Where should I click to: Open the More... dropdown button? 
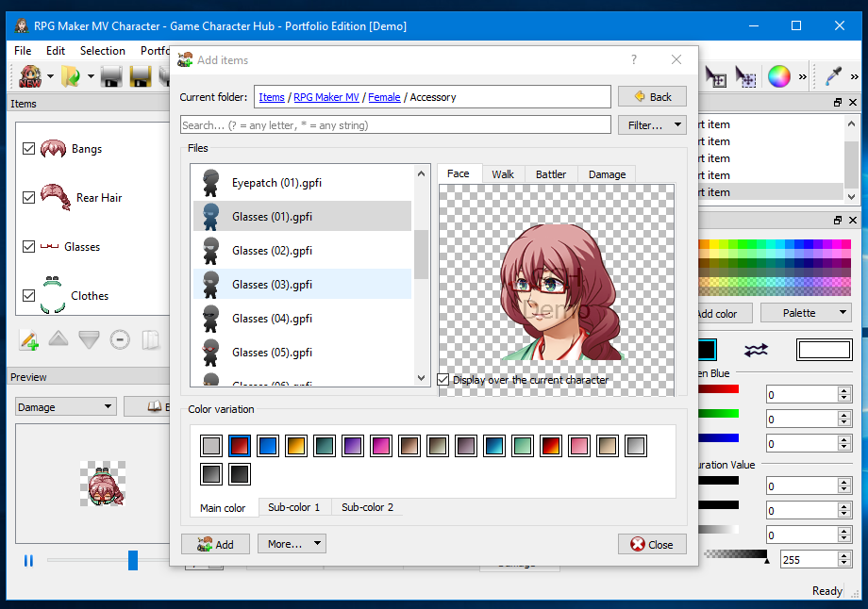point(292,544)
